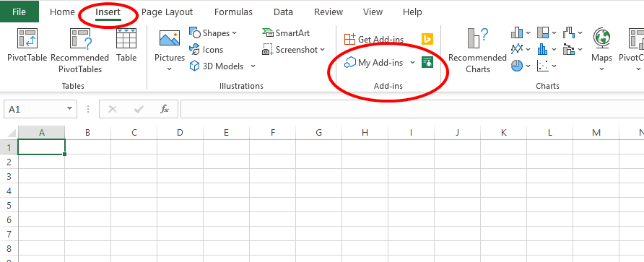
Task: Open the File menu
Action: 19,12
